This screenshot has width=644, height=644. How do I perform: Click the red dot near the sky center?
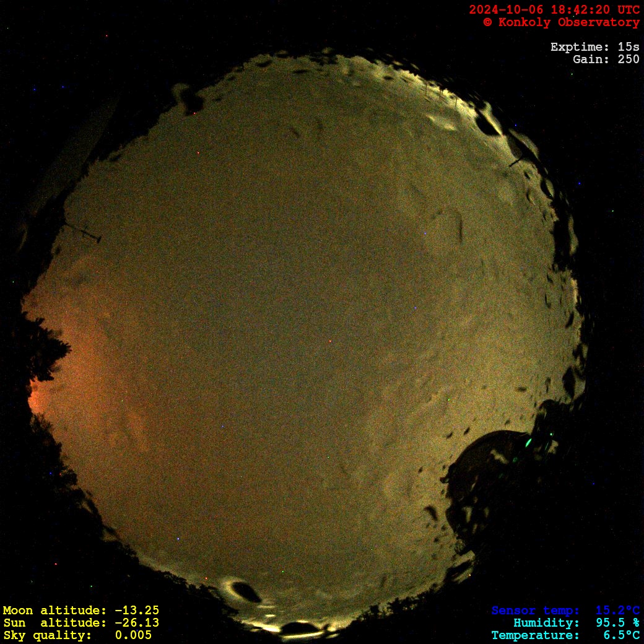click(x=330, y=341)
